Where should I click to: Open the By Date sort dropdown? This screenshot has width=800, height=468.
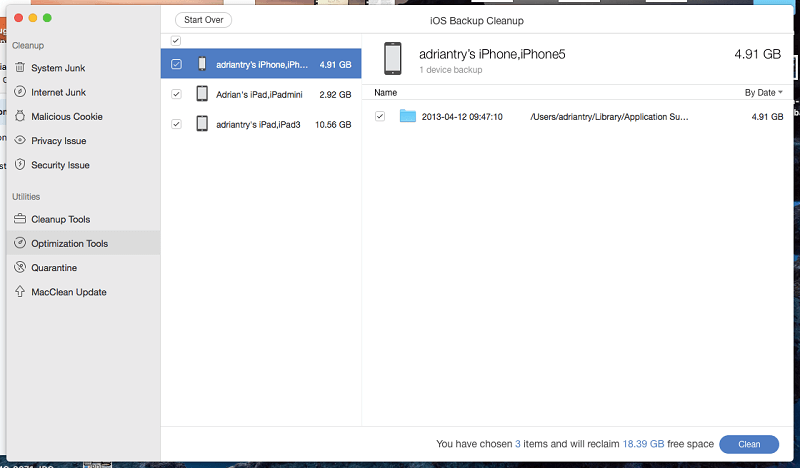pos(763,92)
